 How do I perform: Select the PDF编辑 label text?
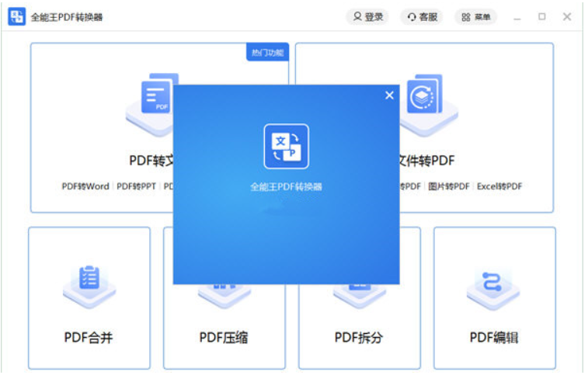[x=493, y=338]
